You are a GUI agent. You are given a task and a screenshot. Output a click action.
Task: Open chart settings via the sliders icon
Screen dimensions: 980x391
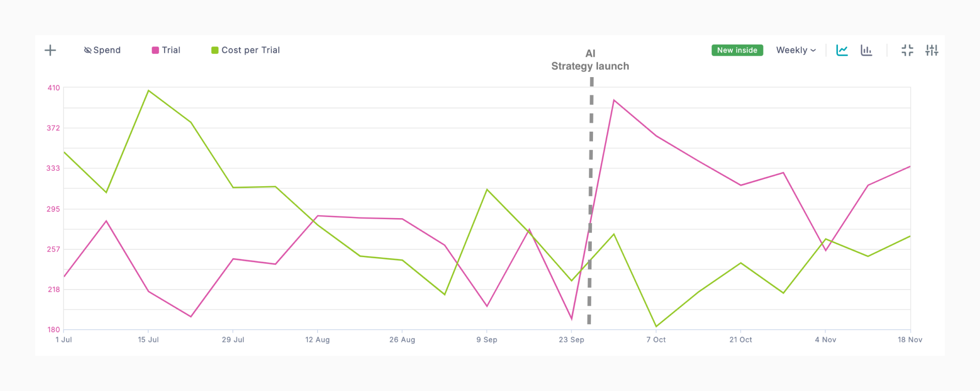(x=932, y=50)
